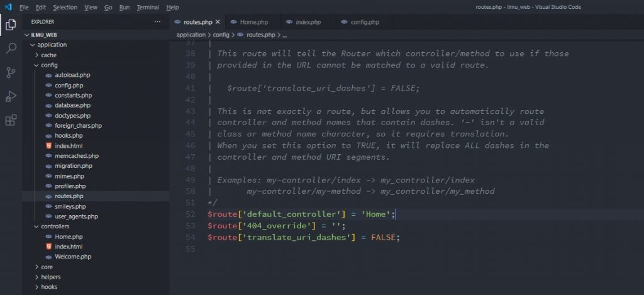Switch to the config.php editor tab
Viewport: 644px width, 295px height.
[x=364, y=22]
